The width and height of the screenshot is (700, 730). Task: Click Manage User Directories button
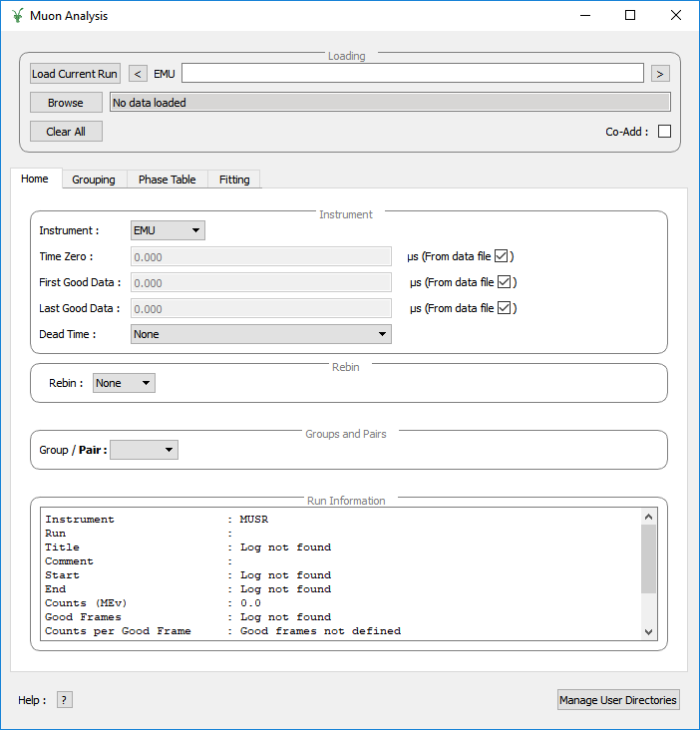click(x=618, y=700)
